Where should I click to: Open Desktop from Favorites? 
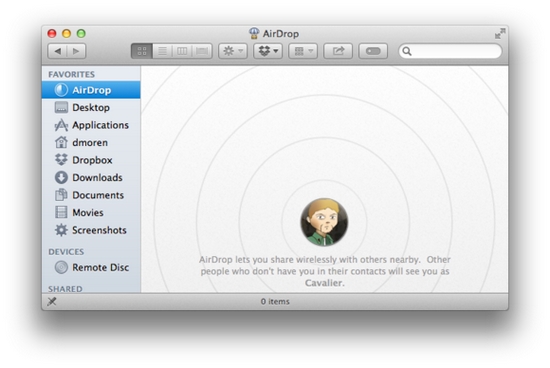click(91, 107)
